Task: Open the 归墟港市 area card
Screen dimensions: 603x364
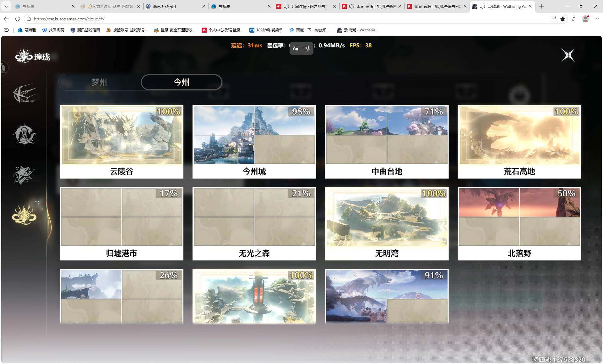Action: click(122, 224)
